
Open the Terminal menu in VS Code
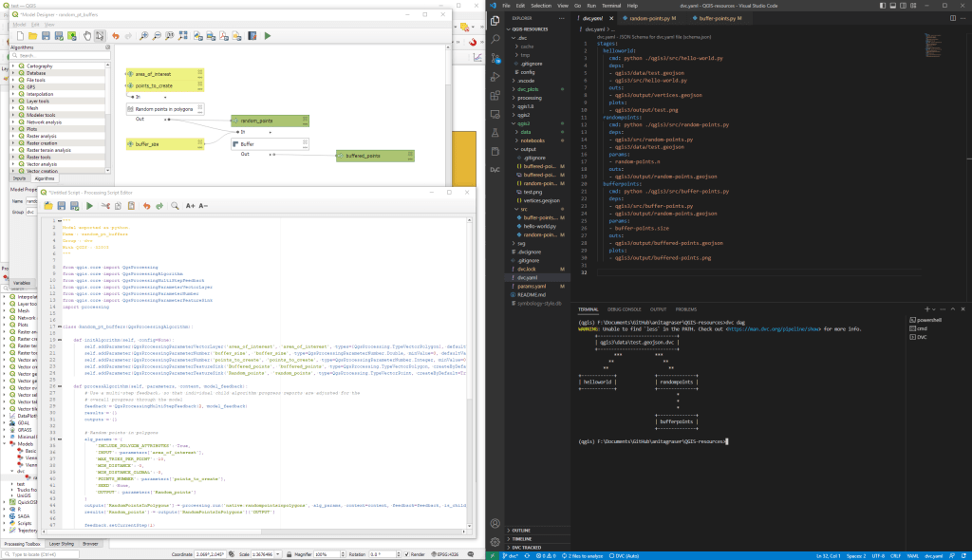pyautogui.click(x=610, y=6)
